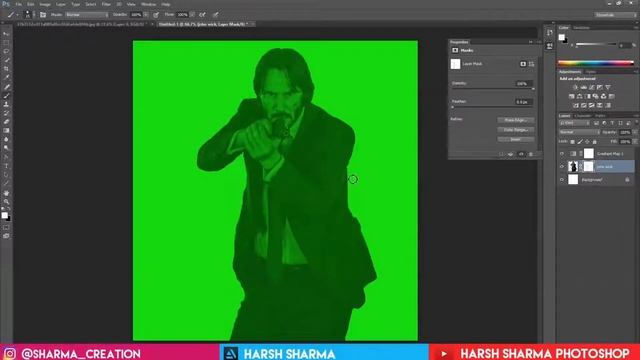Add a Threshold adjustment
The image size is (640, 360).
[x=591, y=105]
